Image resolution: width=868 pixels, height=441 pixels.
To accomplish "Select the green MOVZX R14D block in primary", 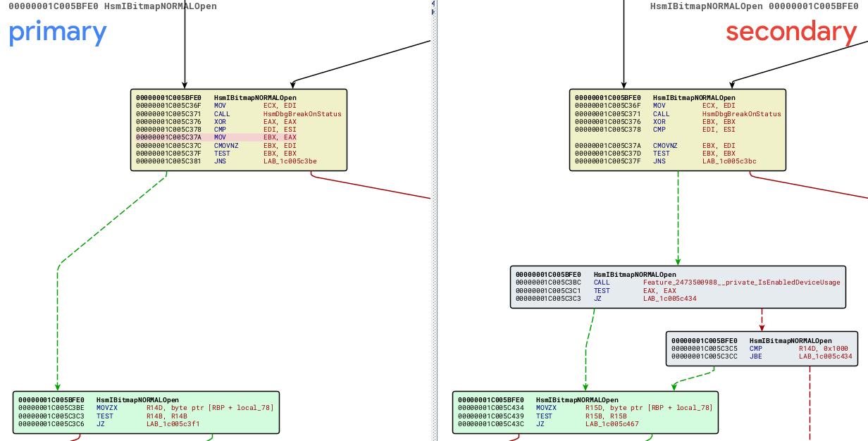I will coord(146,413).
